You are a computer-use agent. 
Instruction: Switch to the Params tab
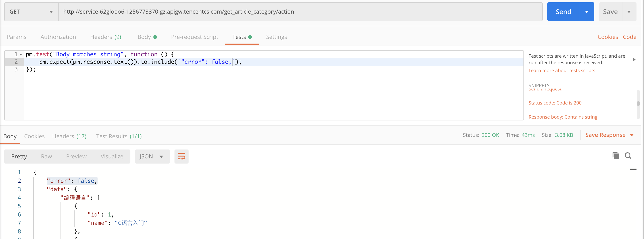(x=16, y=37)
